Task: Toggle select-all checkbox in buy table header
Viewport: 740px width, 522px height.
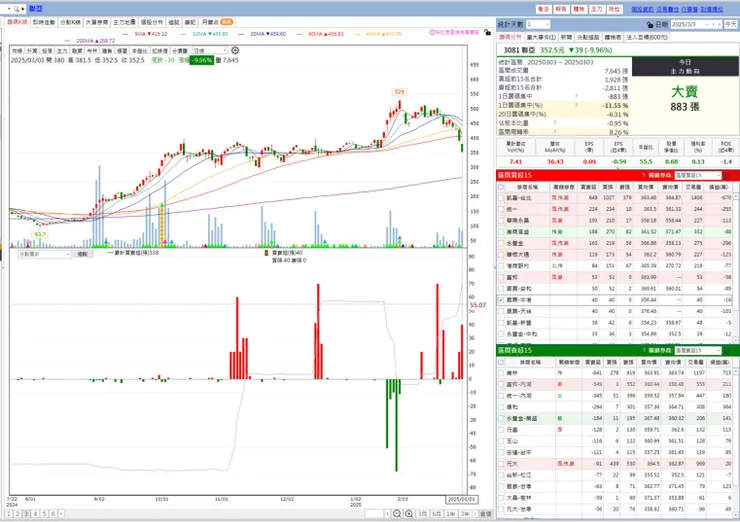Action: (x=501, y=187)
